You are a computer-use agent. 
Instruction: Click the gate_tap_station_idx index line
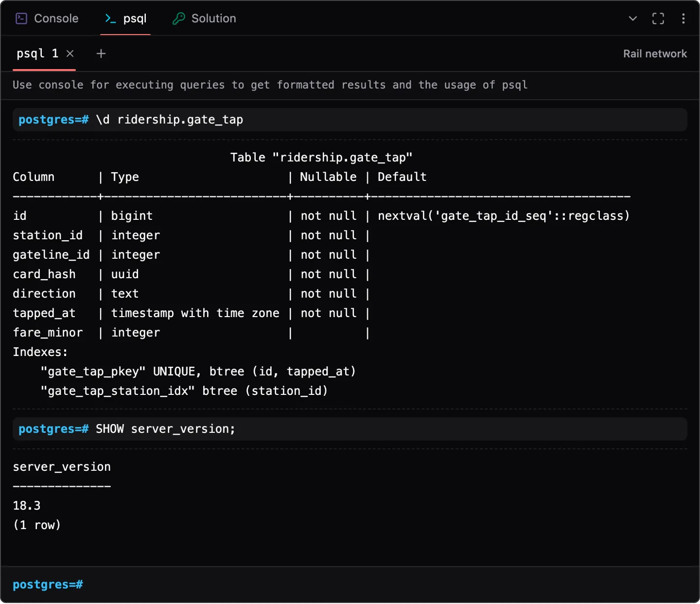(x=184, y=391)
